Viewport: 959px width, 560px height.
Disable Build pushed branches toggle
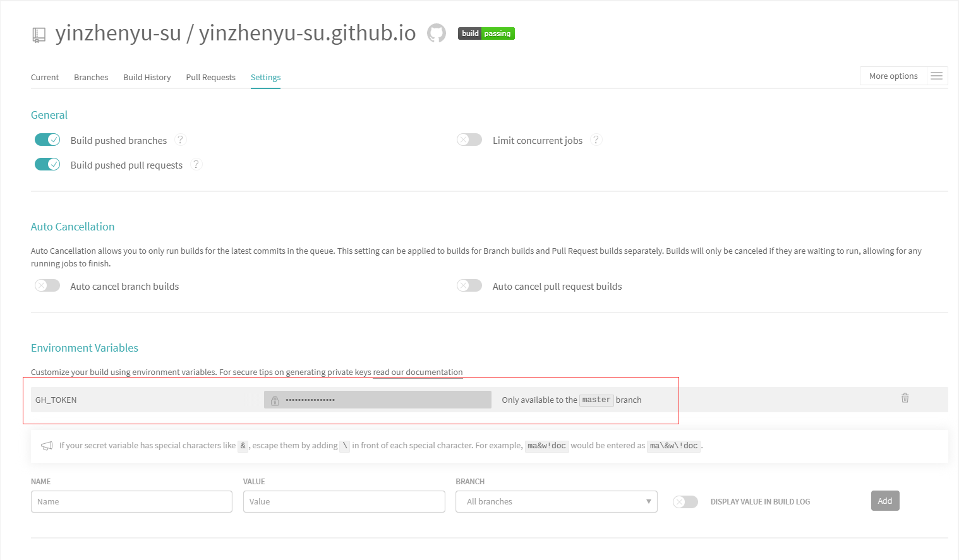coord(47,140)
